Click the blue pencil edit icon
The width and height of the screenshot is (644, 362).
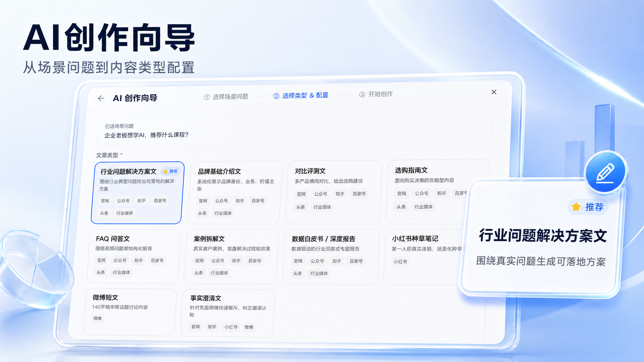tap(605, 173)
